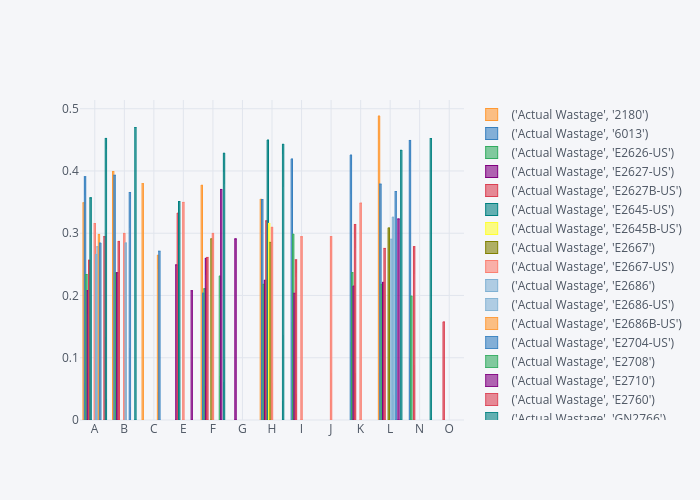
Task: Click the olive 'E2667' legend swatch
Action: 491,248
